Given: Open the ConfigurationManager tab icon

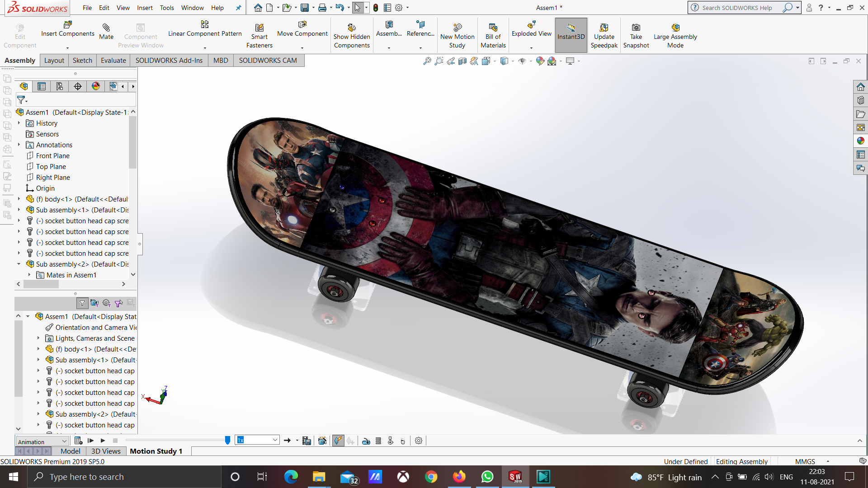Looking at the screenshot, I should pyautogui.click(x=60, y=86).
